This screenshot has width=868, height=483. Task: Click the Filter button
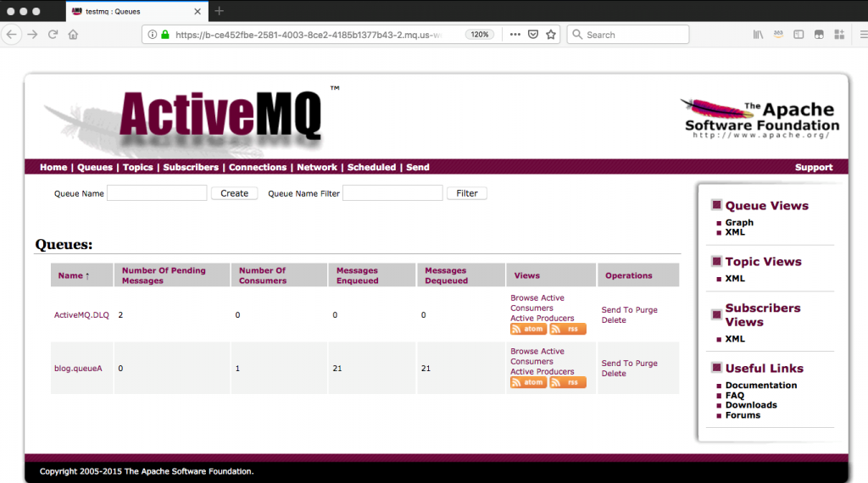[x=467, y=193]
